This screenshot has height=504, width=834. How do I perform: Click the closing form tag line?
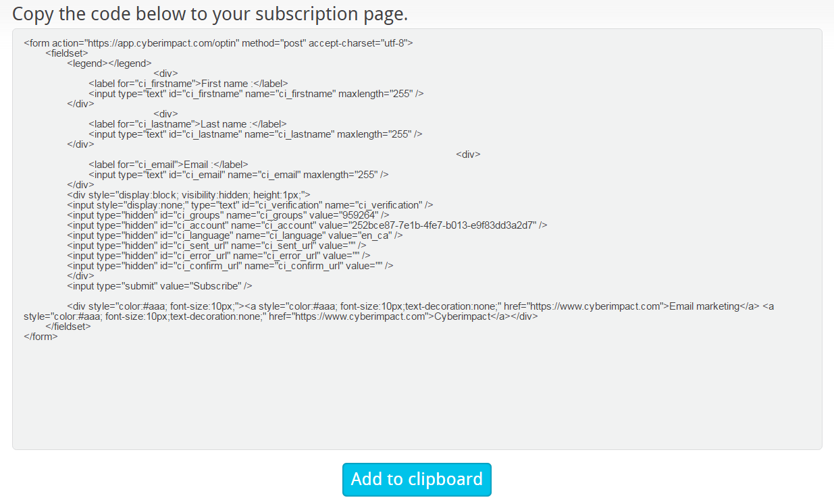click(x=41, y=337)
